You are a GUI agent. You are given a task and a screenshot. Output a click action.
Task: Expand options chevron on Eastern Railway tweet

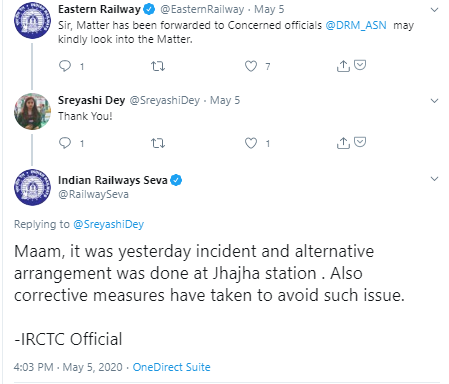[x=434, y=10]
